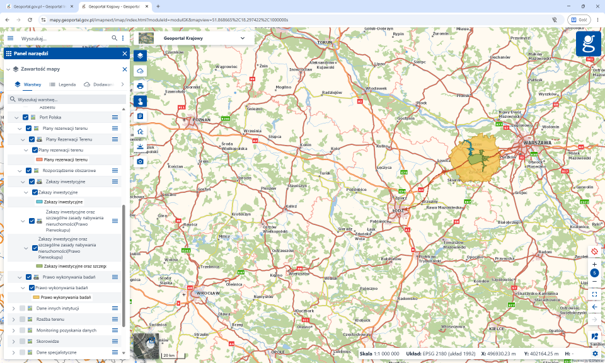Click the cyan Zakazy inwestycyjne legend swatch

[39, 202]
